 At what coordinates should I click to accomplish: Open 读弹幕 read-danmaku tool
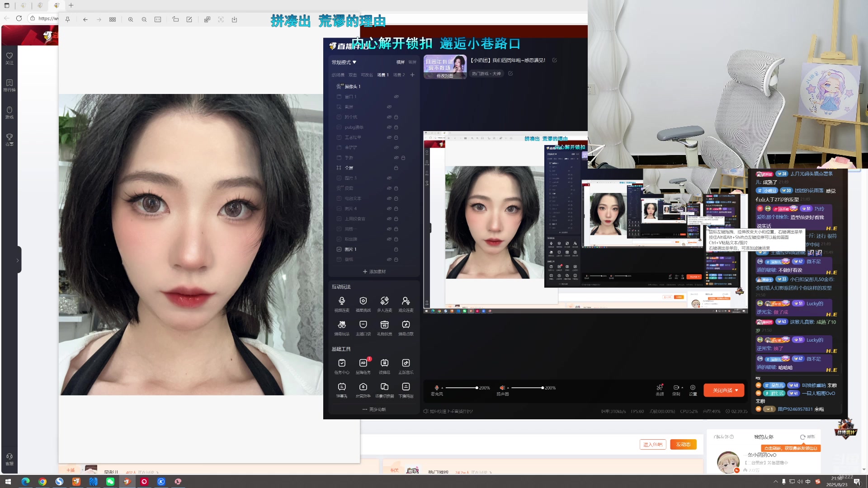click(x=384, y=366)
